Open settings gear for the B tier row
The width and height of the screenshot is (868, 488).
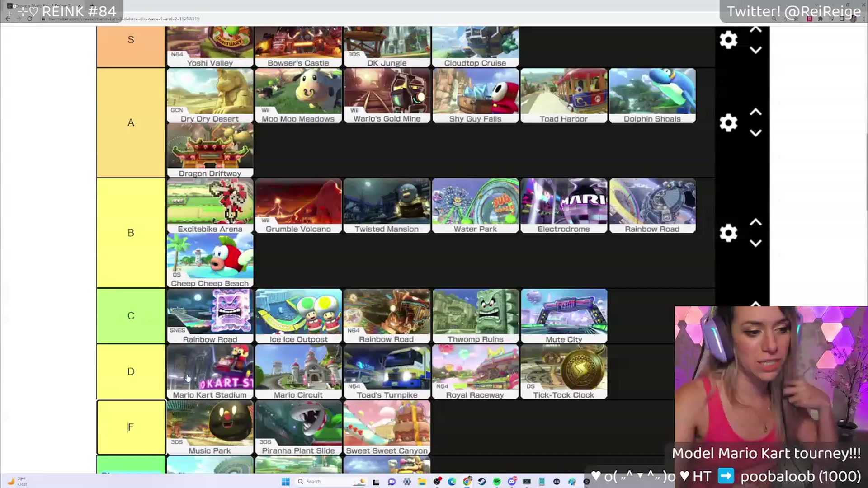click(728, 233)
